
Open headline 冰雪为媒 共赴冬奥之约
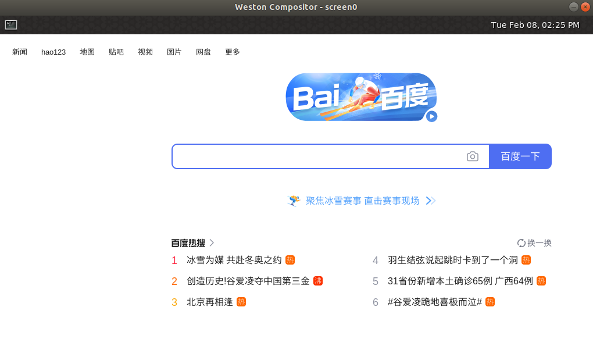234,260
